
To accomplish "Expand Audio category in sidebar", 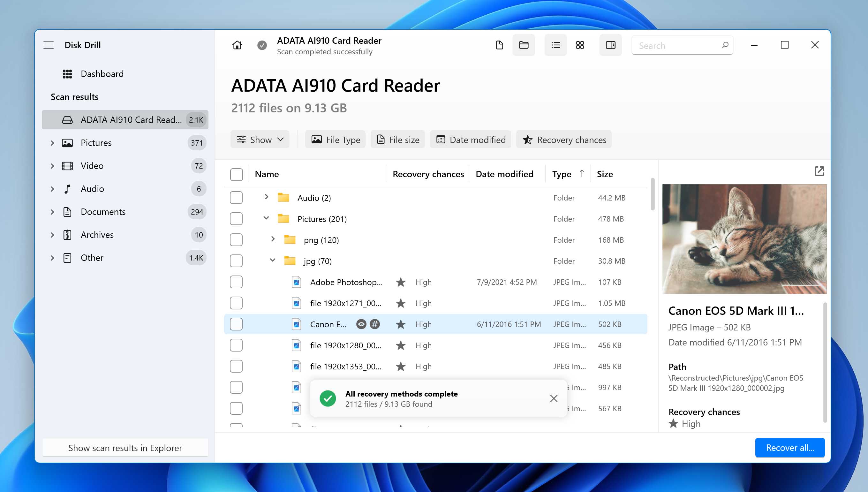I will [x=52, y=189].
